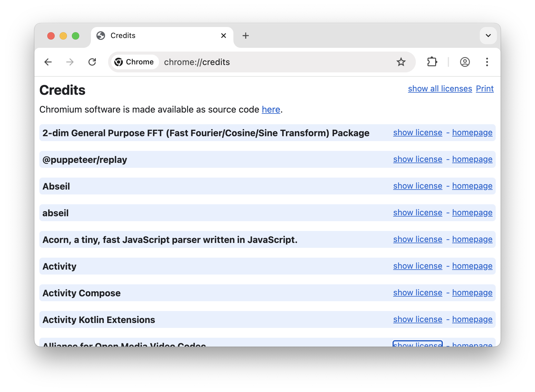Click the forward navigation arrow
Image resolution: width=535 pixels, height=392 pixels.
point(70,62)
